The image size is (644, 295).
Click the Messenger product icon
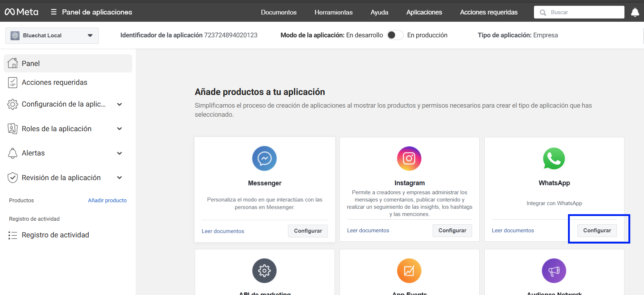point(264,158)
